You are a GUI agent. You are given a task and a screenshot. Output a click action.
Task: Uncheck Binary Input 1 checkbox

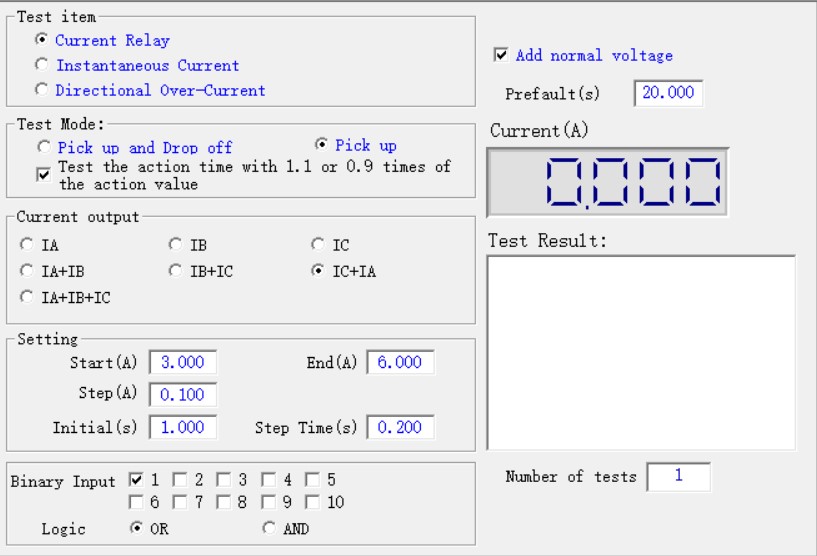point(136,480)
